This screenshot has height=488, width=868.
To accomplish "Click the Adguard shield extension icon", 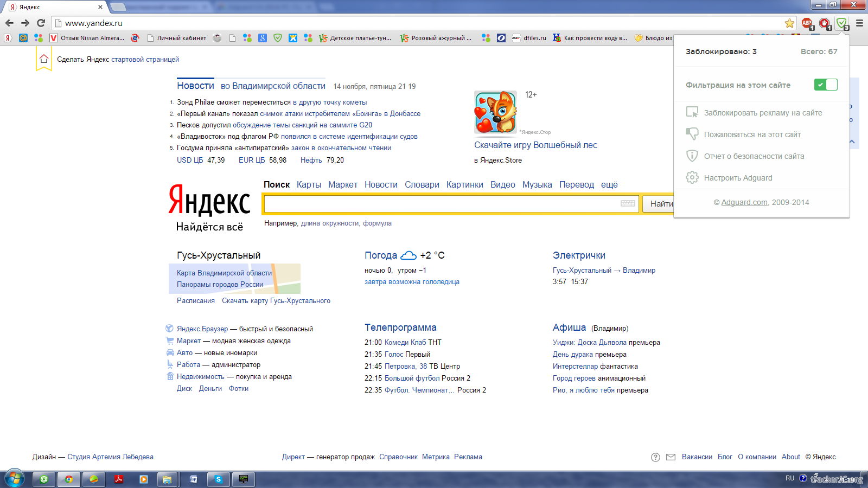I will pos(841,23).
